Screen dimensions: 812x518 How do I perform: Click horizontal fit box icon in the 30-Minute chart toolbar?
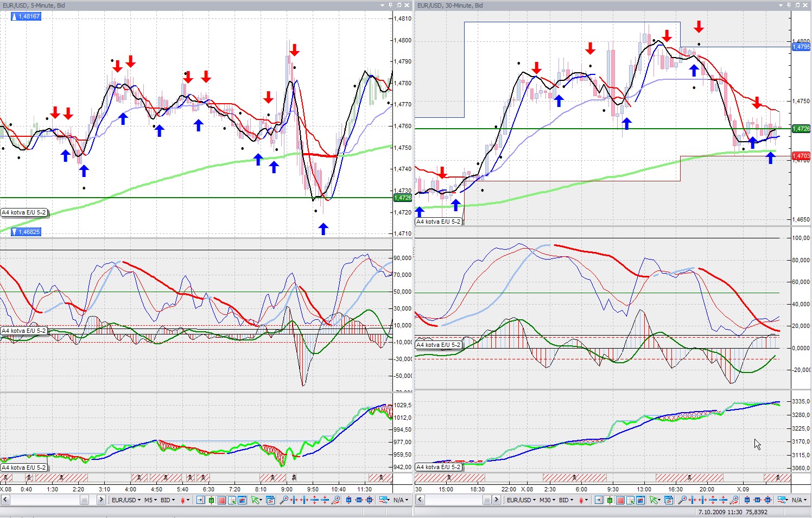[x=758, y=500]
